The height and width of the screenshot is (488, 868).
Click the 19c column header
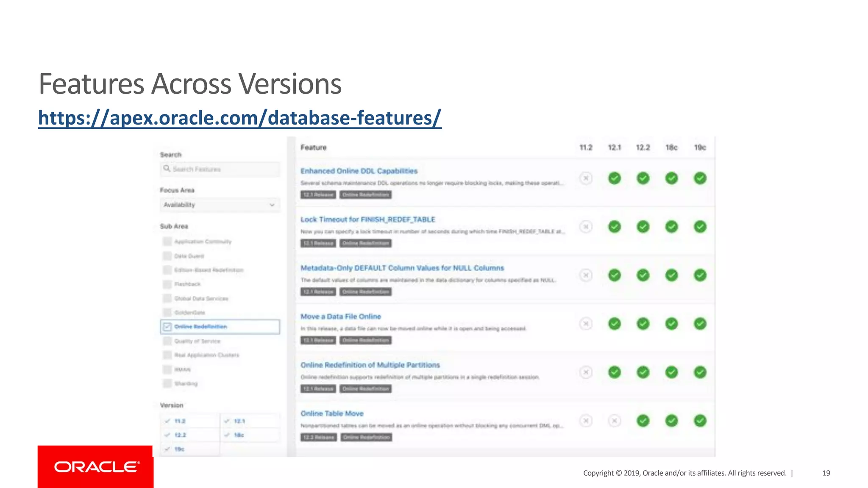pyautogui.click(x=700, y=147)
